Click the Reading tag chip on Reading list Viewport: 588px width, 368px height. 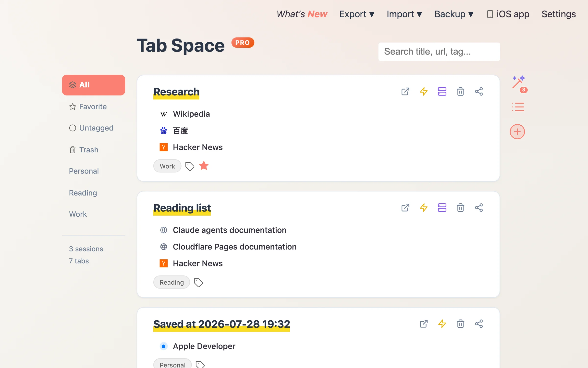[172, 282]
